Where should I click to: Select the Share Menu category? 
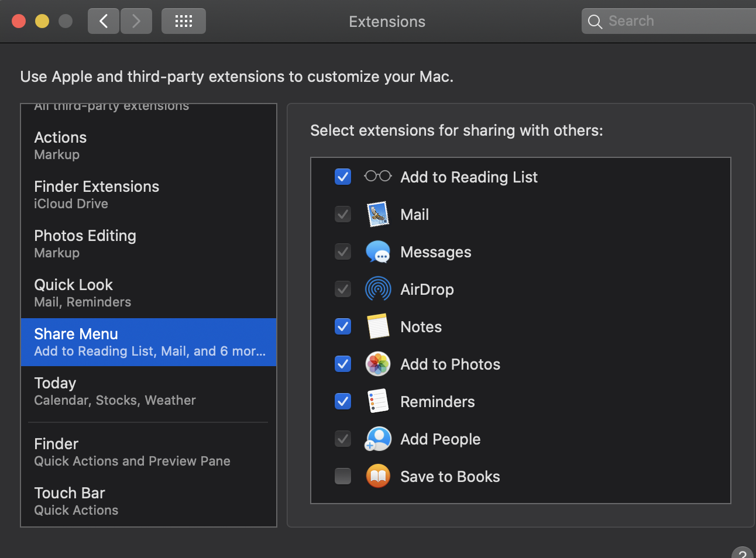[149, 342]
